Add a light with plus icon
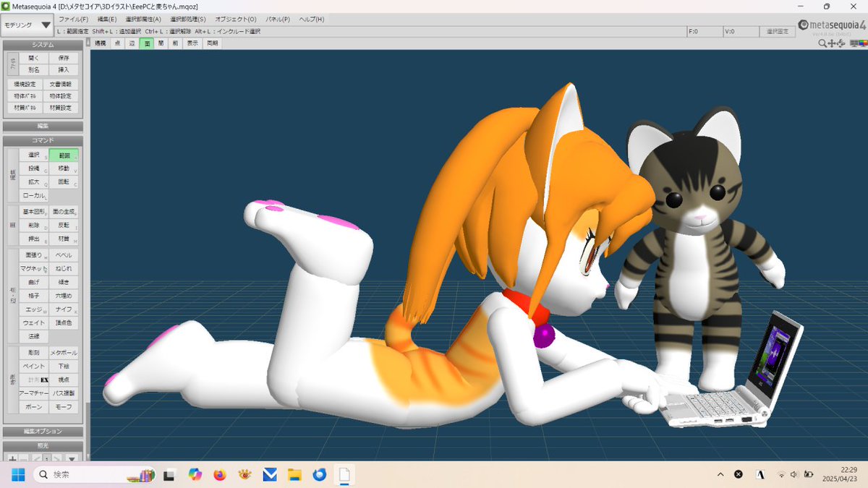The image size is (868, 488). coord(12,458)
